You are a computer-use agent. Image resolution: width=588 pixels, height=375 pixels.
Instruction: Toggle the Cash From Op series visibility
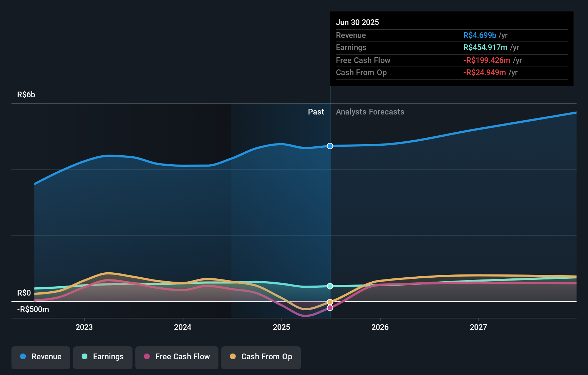coord(261,357)
